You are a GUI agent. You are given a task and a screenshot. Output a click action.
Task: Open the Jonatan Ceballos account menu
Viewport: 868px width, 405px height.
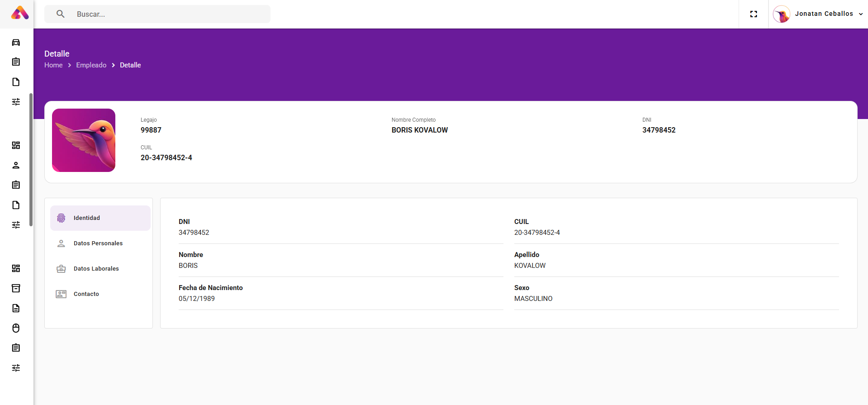823,14
